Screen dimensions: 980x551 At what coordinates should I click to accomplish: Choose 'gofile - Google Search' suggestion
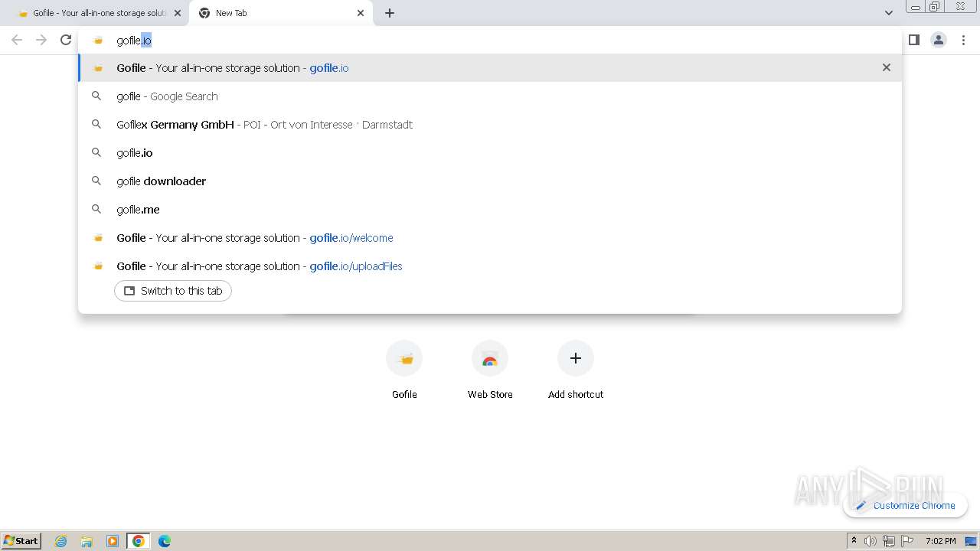pos(490,96)
